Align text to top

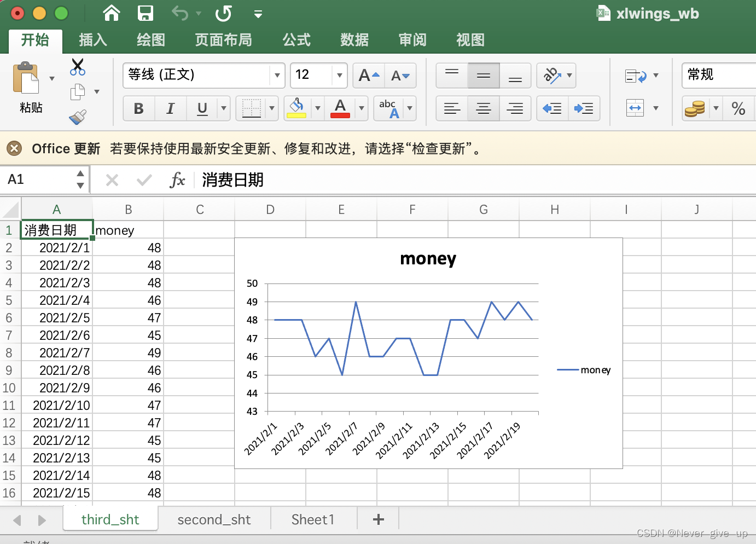point(452,76)
